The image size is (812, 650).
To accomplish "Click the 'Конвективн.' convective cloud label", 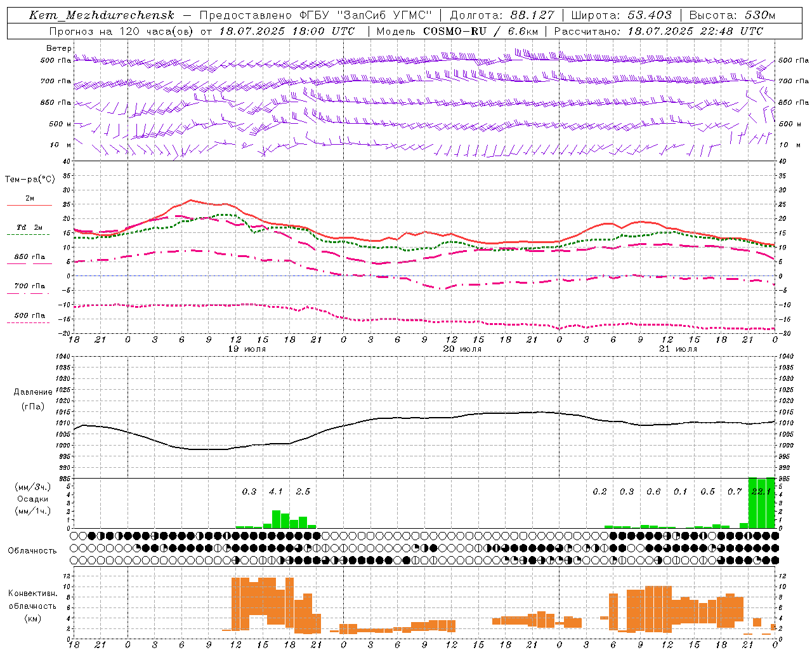I will tap(32, 594).
